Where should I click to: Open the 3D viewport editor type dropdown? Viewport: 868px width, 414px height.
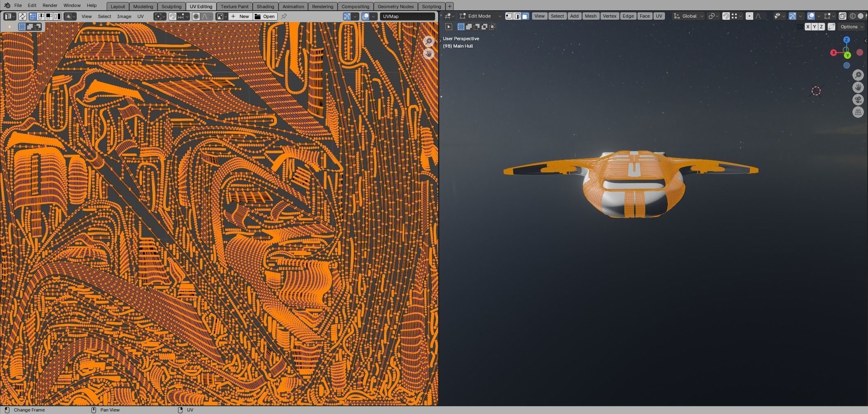click(449, 16)
